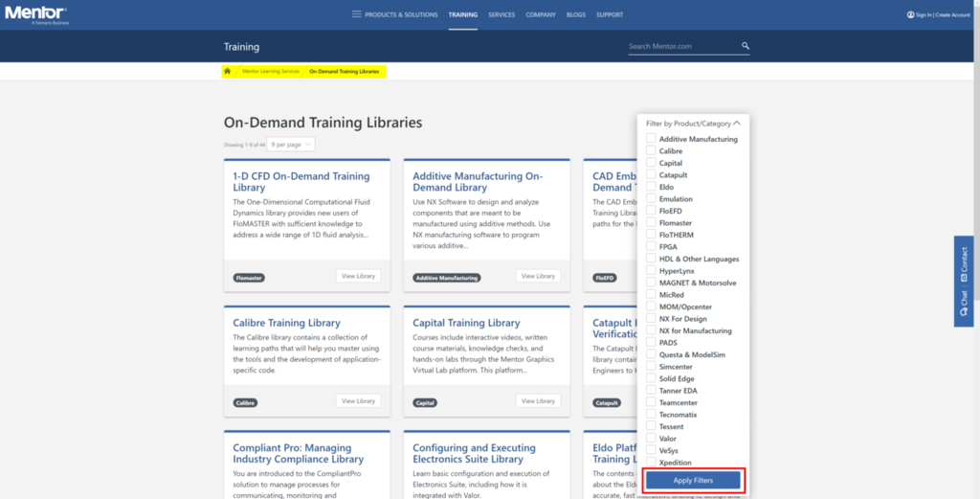
Task: Check the Additive Manufacturing filter
Action: tap(651, 138)
